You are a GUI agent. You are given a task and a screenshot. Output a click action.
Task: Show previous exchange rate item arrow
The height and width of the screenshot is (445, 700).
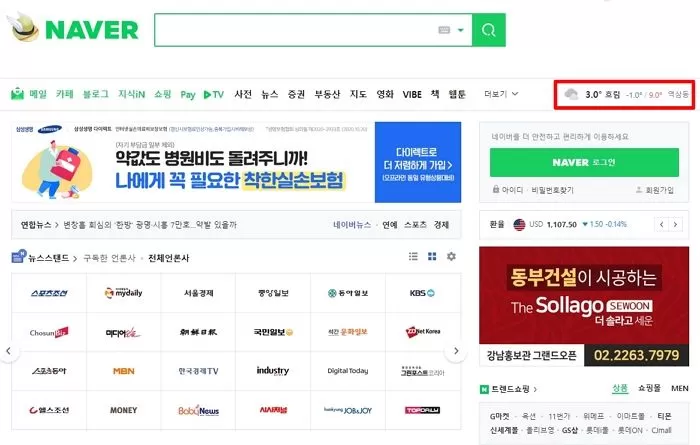[x=662, y=225]
